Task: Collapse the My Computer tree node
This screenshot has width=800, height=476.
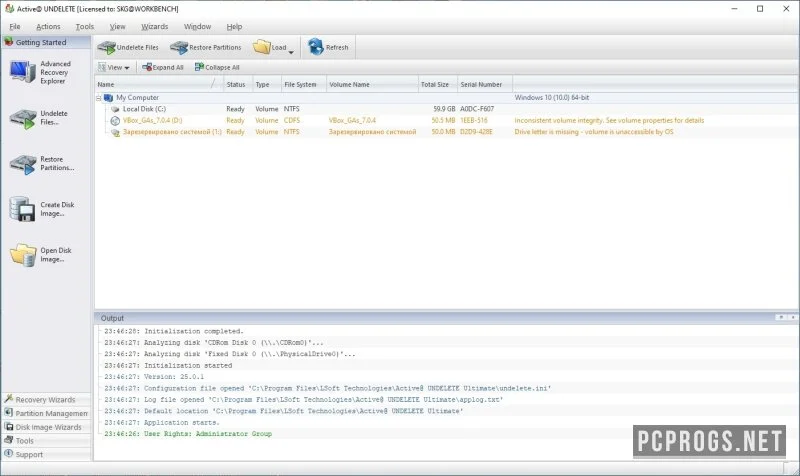Action: point(98,98)
